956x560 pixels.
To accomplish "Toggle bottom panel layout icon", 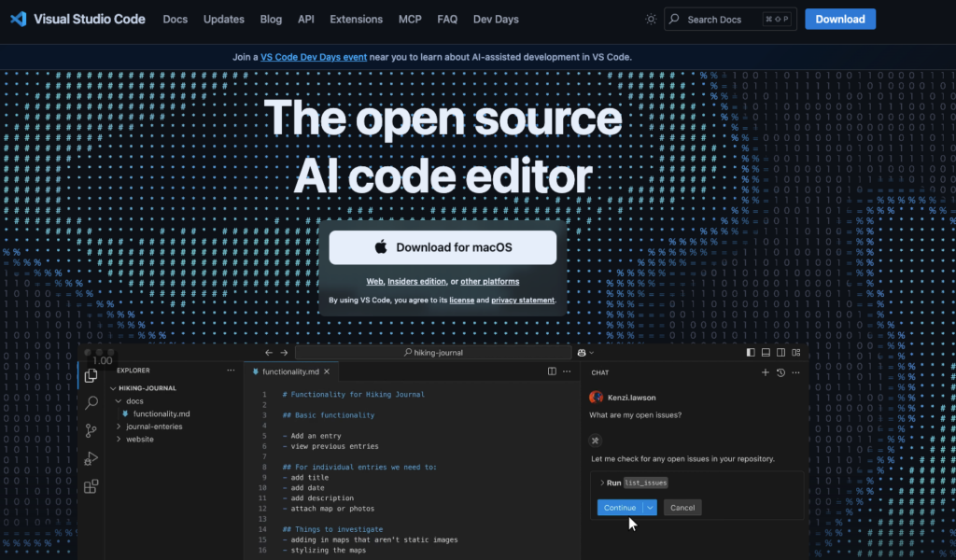I will pos(766,353).
